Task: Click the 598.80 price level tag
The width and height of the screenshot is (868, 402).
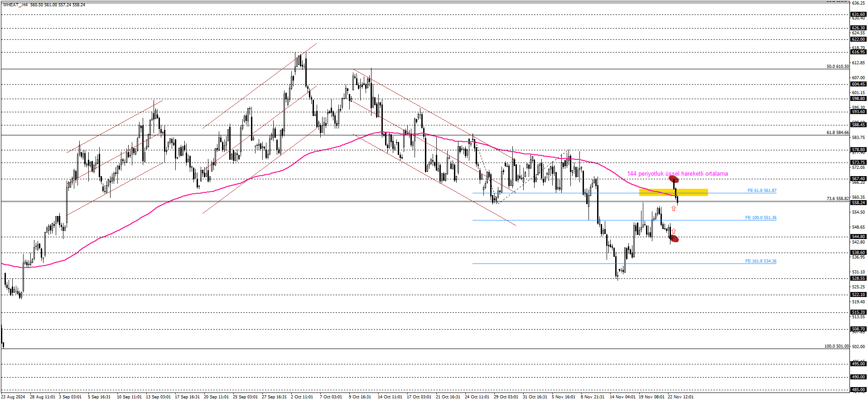Action: (858, 99)
